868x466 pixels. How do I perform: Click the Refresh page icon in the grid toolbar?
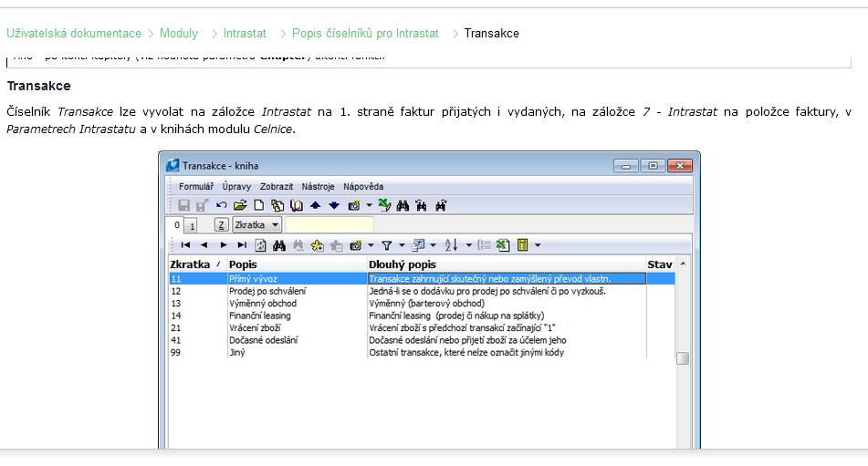coord(260,245)
